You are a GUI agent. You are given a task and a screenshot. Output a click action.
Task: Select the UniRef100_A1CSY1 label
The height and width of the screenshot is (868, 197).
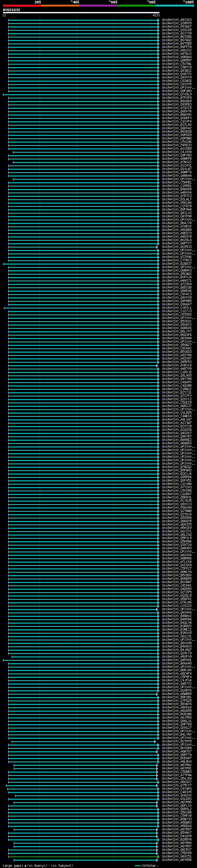(x=177, y=531)
